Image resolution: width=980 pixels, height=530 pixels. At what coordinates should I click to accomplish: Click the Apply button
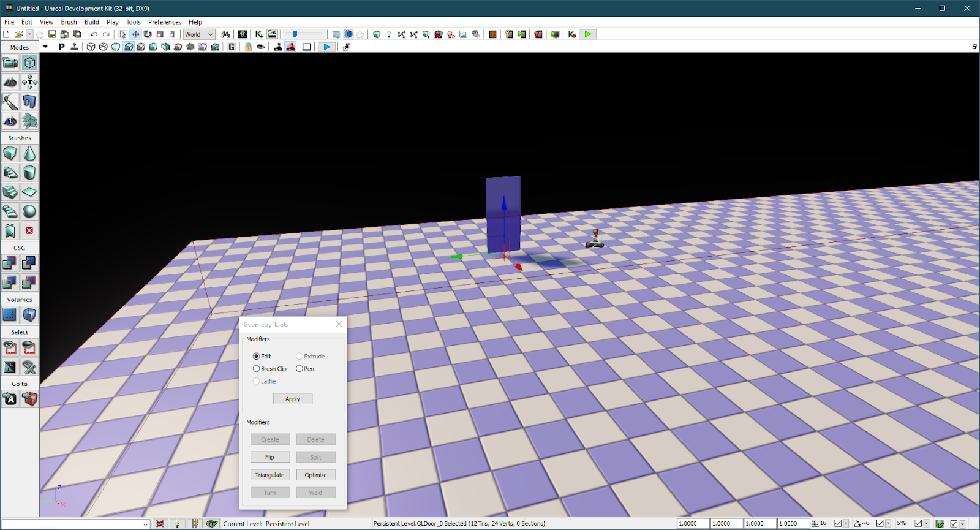pyautogui.click(x=293, y=399)
